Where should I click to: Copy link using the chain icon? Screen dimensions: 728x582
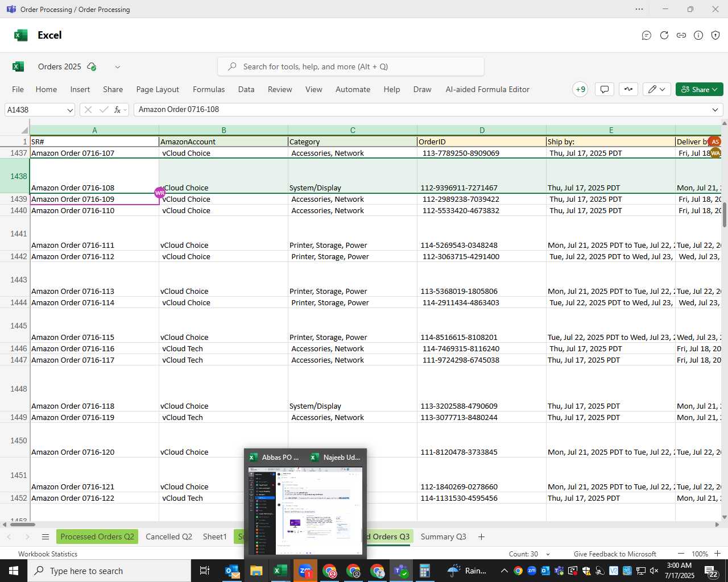681,35
